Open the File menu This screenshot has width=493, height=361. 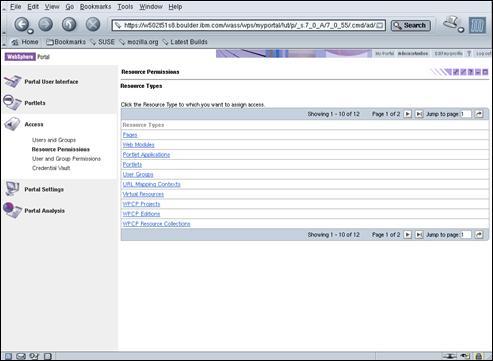coord(15,7)
